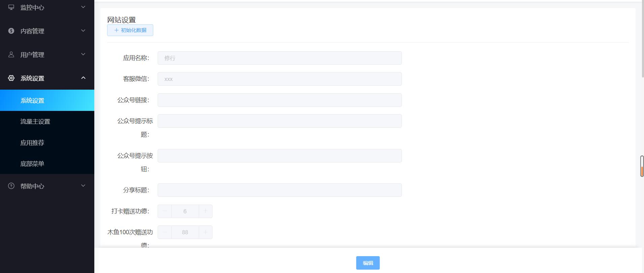Click the question-mark icon beside 帮助中心
644x273 pixels.
point(11,186)
